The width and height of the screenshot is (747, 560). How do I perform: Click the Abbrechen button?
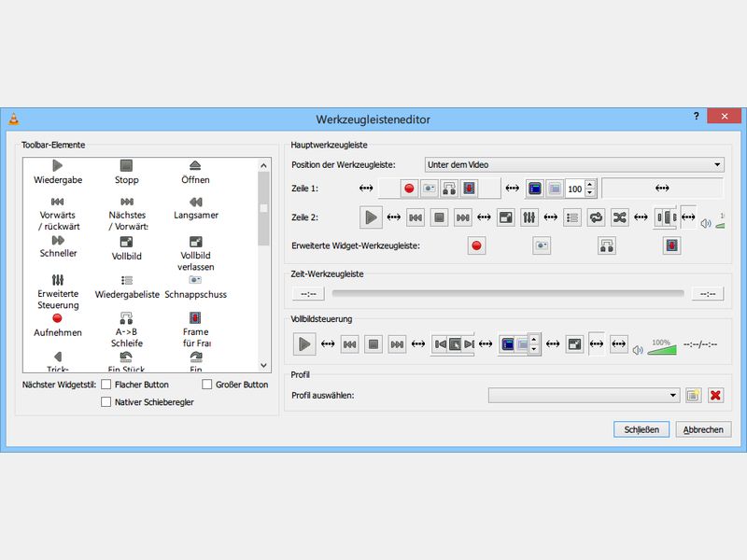tap(703, 429)
